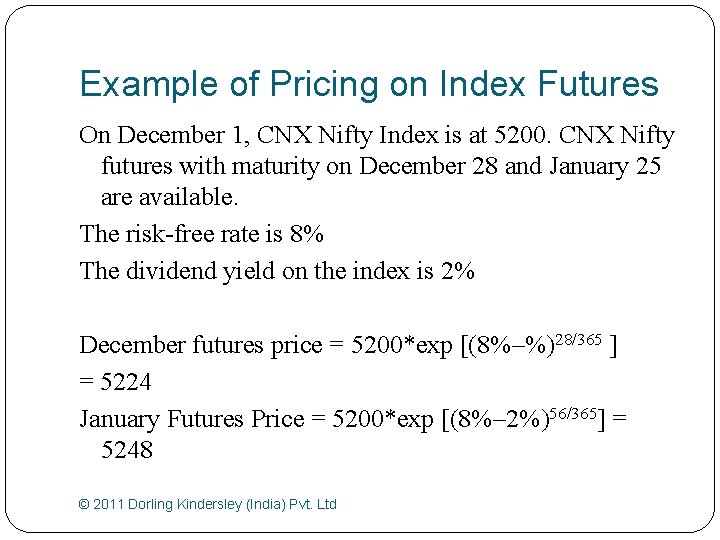The height and width of the screenshot is (540, 720).
Task: Click '5200*exp' in the December formula
Action: point(402,346)
